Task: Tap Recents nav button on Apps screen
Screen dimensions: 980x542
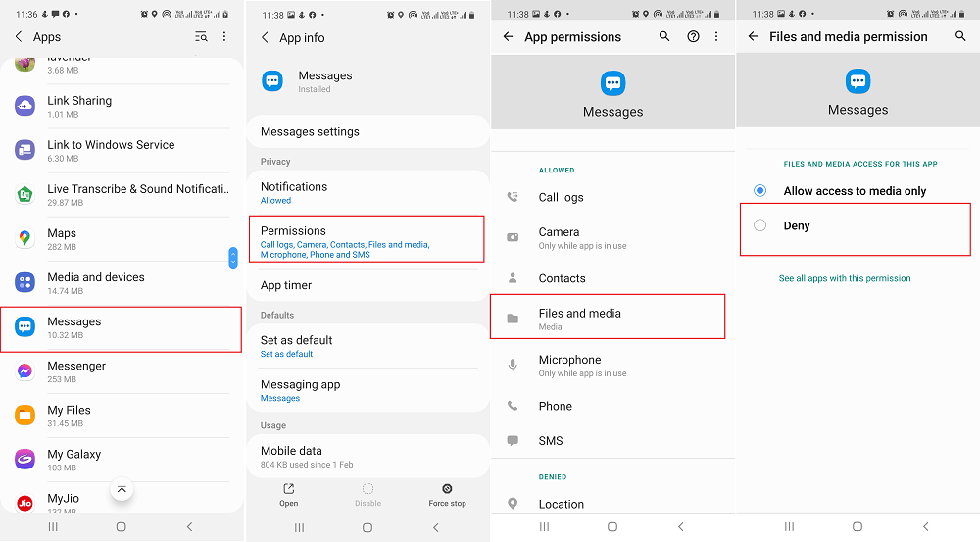Action: coord(53,527)
